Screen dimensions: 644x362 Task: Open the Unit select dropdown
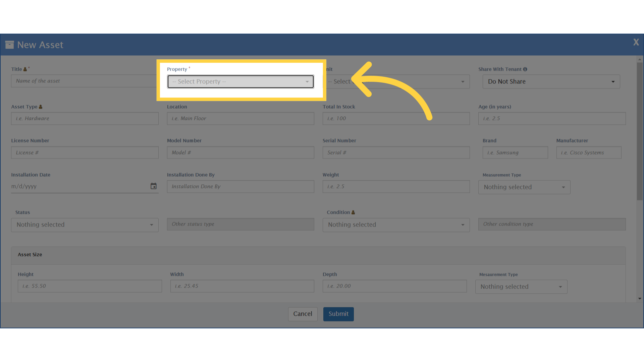click(x=397, y=81)
